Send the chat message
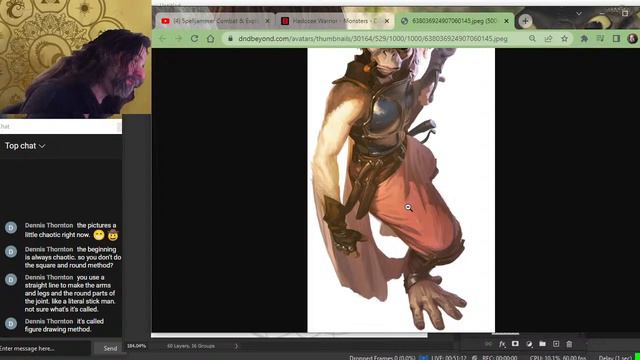 click(x=110, y=348)
